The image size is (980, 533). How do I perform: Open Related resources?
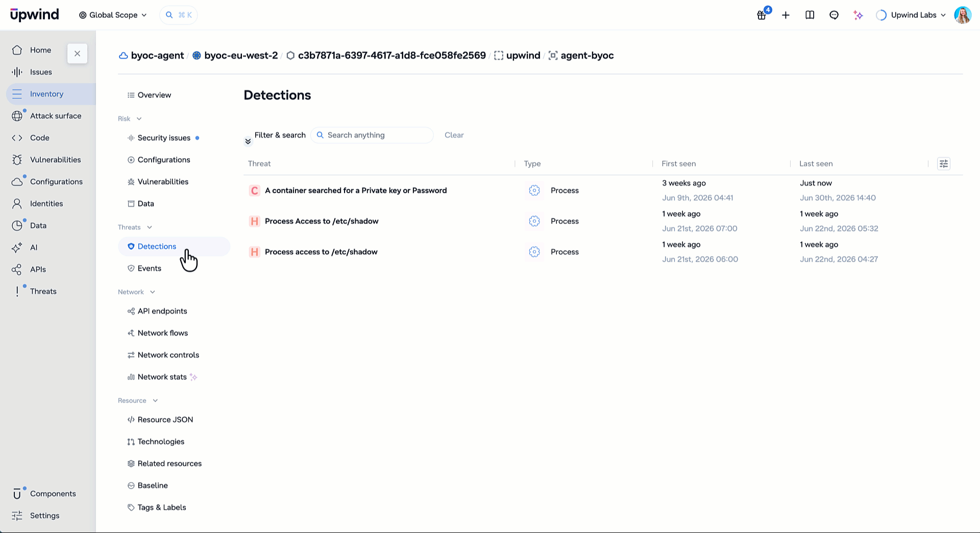click(169, 464)
